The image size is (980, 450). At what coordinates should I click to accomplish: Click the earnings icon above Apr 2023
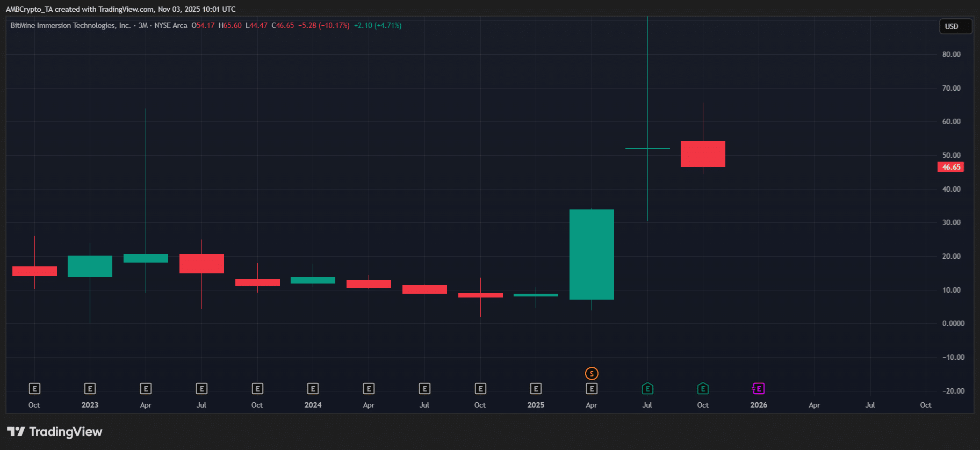coord(146,388)
